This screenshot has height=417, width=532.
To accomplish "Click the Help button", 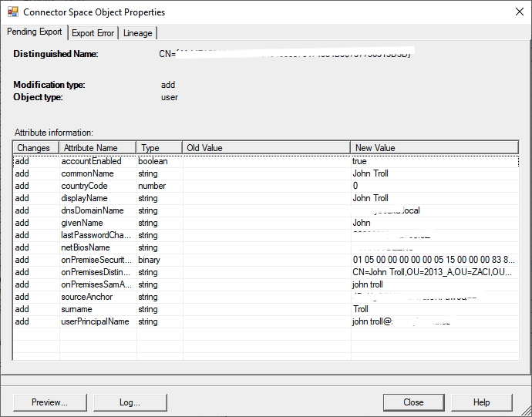I will click(481, 402).
